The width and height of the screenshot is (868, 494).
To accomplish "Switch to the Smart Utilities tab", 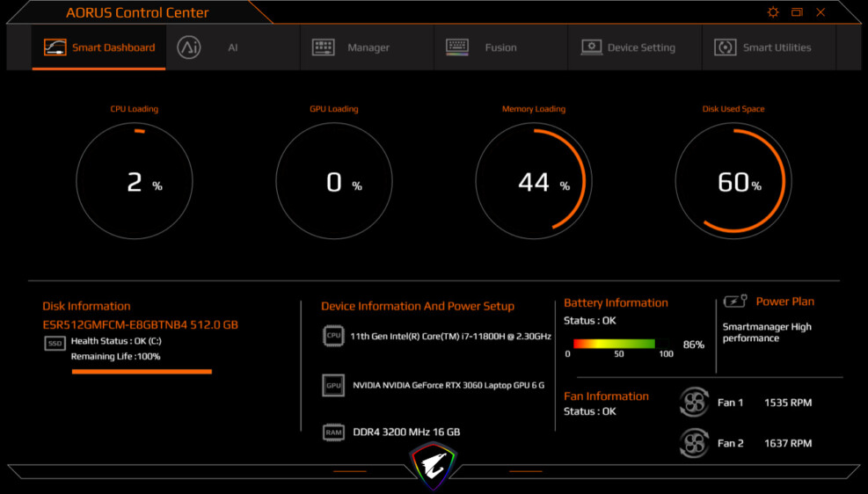I will [769, 47].
